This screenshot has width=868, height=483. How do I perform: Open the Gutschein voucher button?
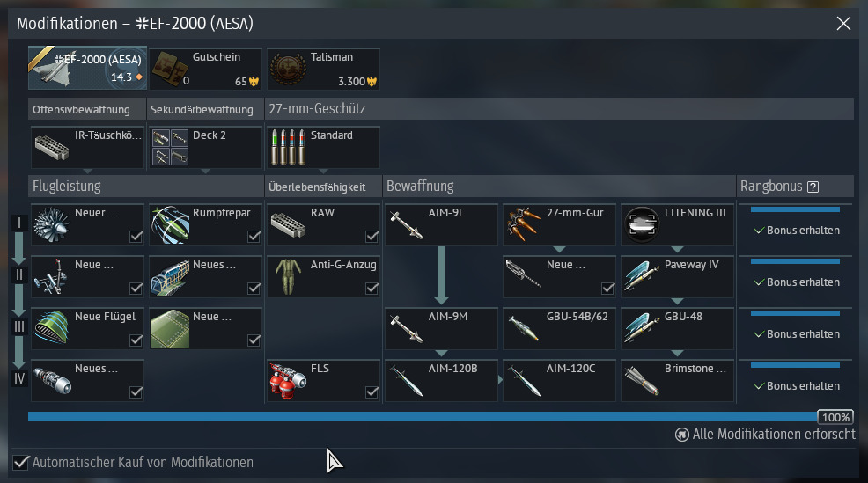coord(205,70)
